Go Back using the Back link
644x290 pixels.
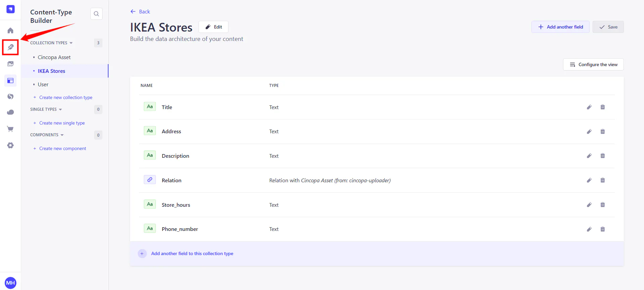tap(140, 12)
